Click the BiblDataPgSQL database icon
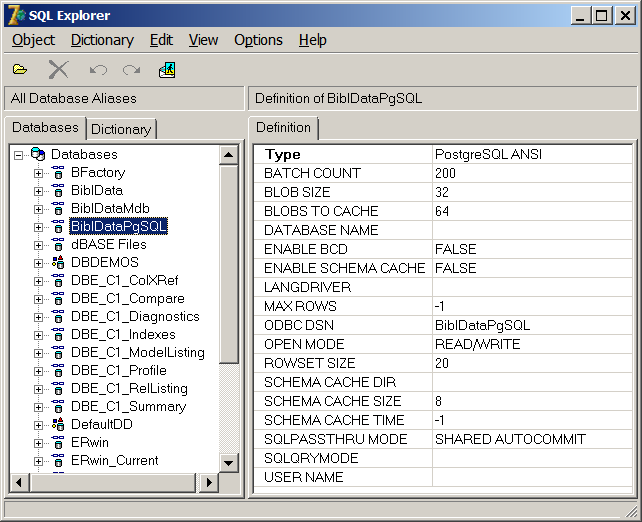This screenshot has width=642, height=522. [58, 226]
